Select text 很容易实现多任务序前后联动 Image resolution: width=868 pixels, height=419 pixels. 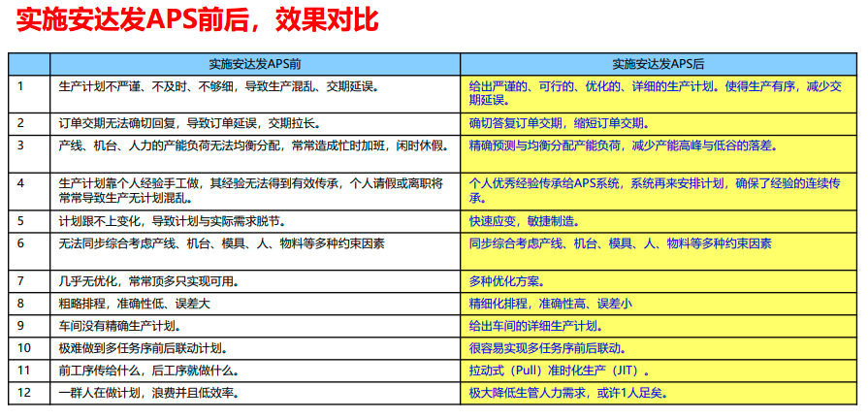tap(545, 348)
